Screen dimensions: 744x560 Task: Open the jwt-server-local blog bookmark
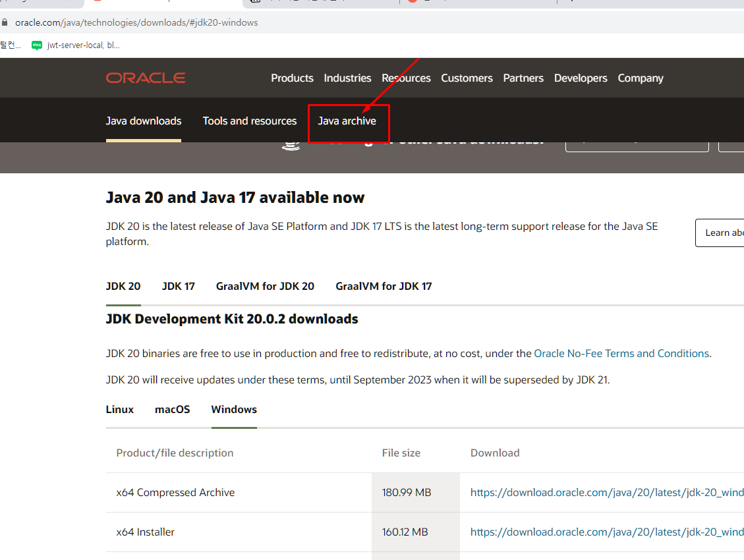tap(76, 45)
